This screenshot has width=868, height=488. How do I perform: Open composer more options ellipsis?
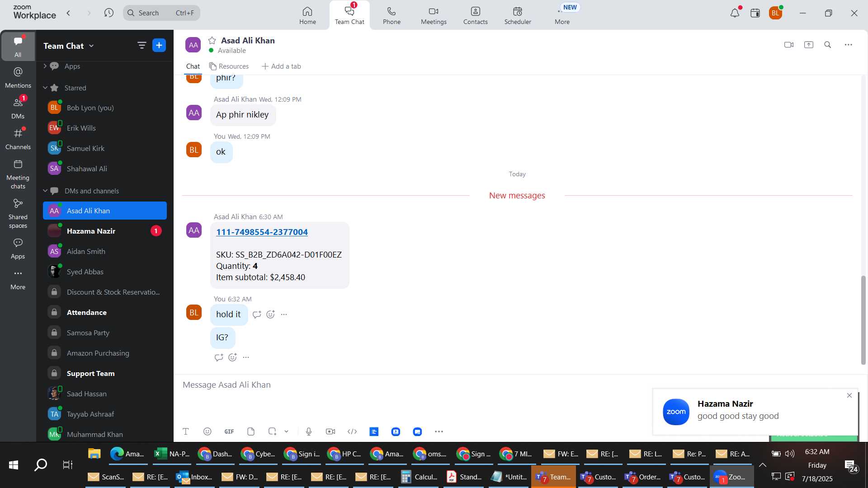click(439, 432)
